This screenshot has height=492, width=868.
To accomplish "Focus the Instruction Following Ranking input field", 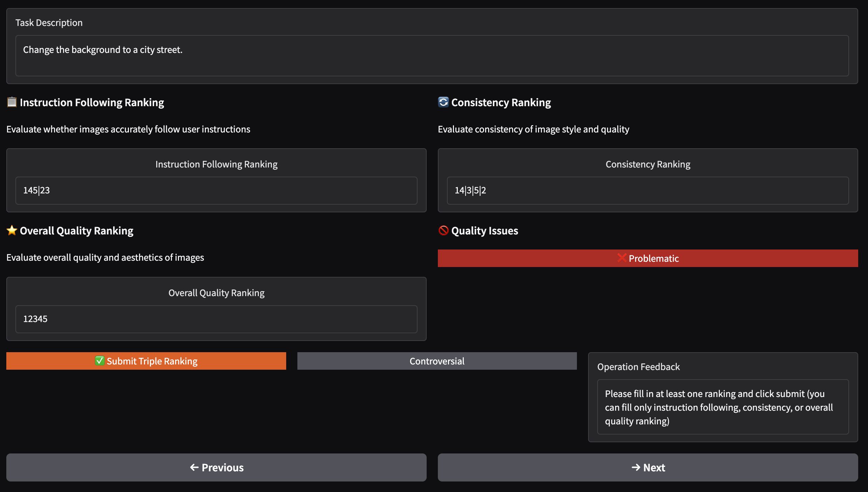I will (216, 190).
